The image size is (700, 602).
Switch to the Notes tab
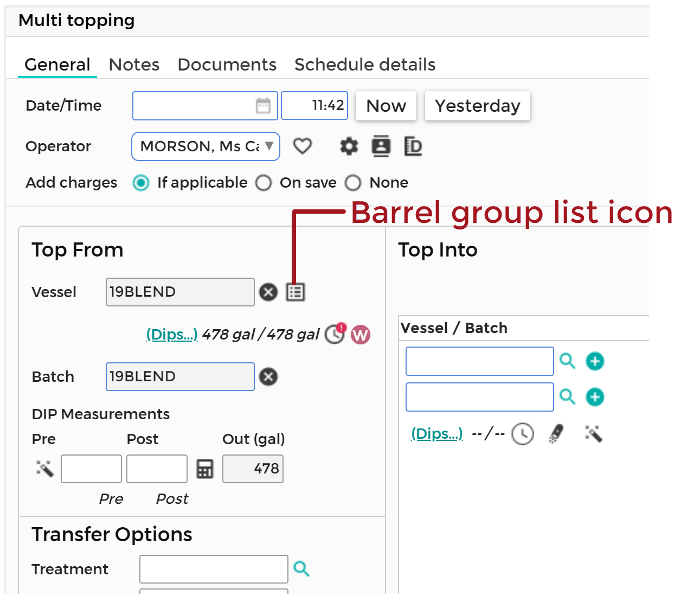[x=134, y=65]
